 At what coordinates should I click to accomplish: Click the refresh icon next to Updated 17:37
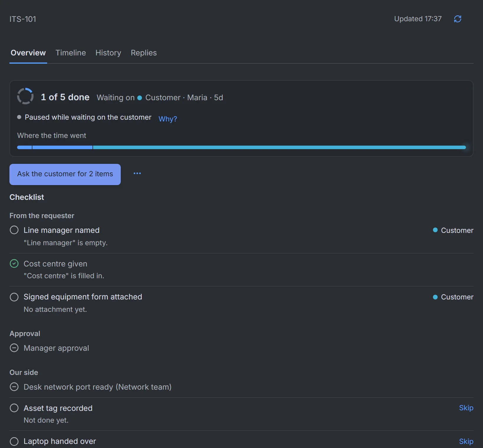tap(457, 19)
